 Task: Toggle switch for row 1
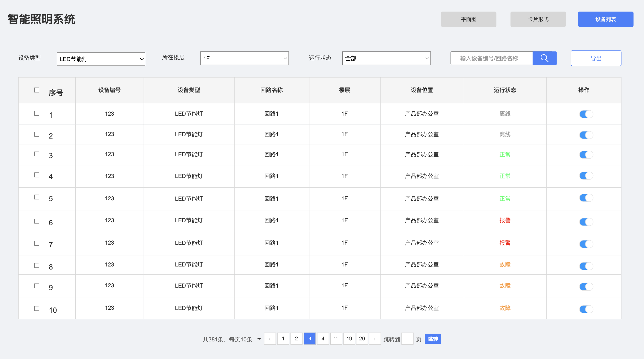coord(586,114)
